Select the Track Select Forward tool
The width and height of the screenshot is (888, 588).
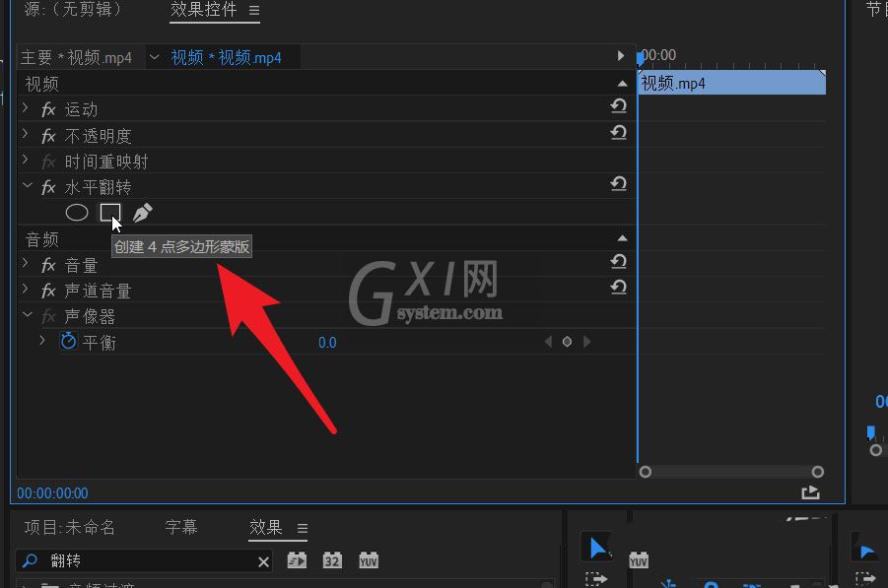pyautogui.click(x=595, y=579)
